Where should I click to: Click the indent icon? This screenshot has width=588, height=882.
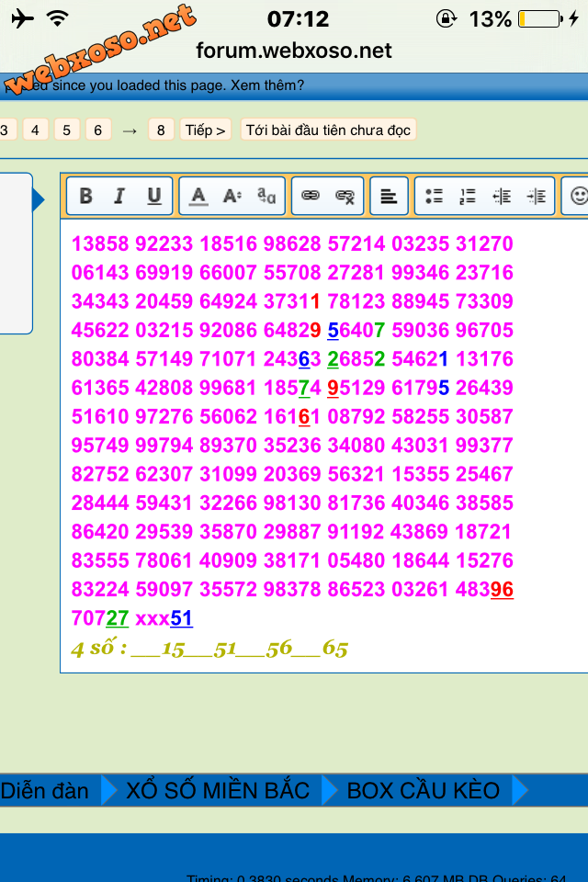536,196
